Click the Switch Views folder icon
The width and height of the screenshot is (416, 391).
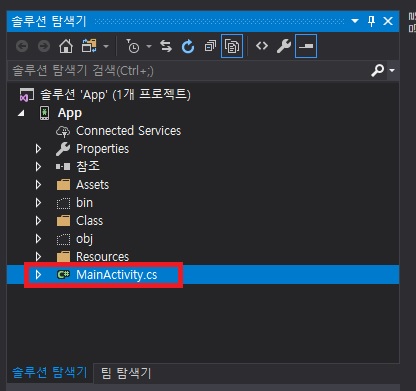pyautogui.click(x=89, y=46)
